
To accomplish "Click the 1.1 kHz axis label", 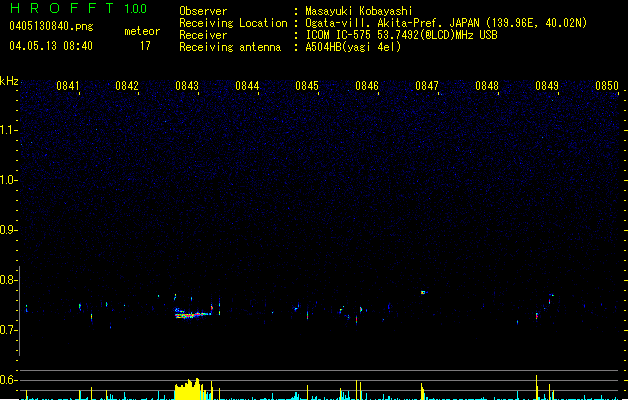I will (9, 130).
